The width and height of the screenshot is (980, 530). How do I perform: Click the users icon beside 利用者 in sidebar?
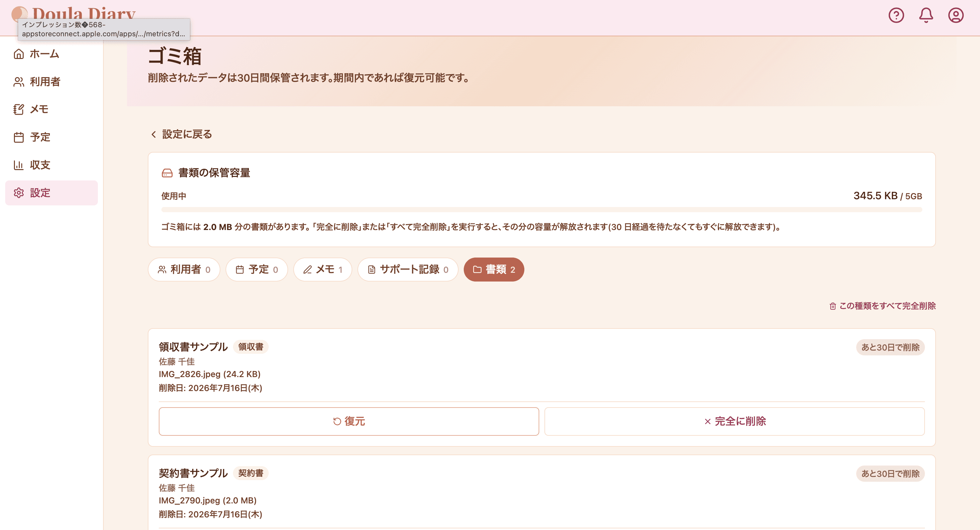(19, 82)
